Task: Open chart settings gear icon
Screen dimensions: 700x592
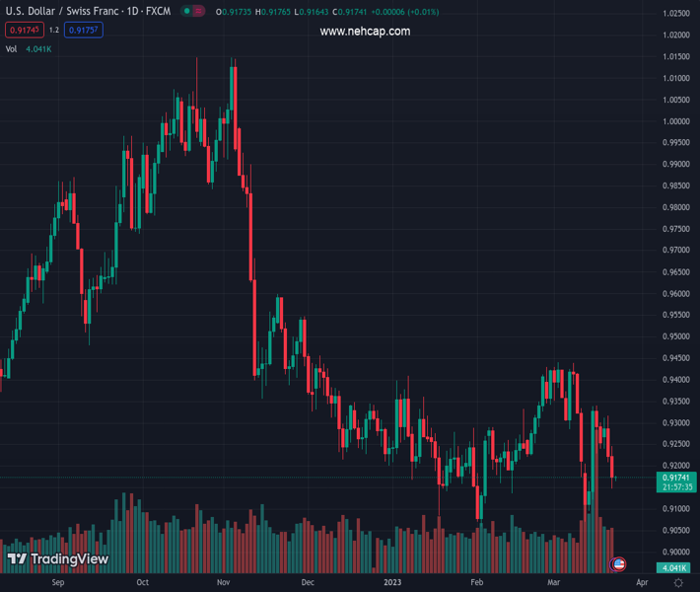Action: (678, 583)
